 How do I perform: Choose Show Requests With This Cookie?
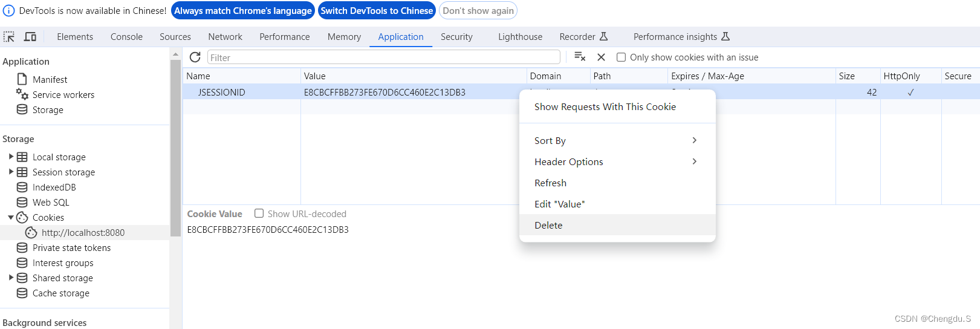pos(617,106)
